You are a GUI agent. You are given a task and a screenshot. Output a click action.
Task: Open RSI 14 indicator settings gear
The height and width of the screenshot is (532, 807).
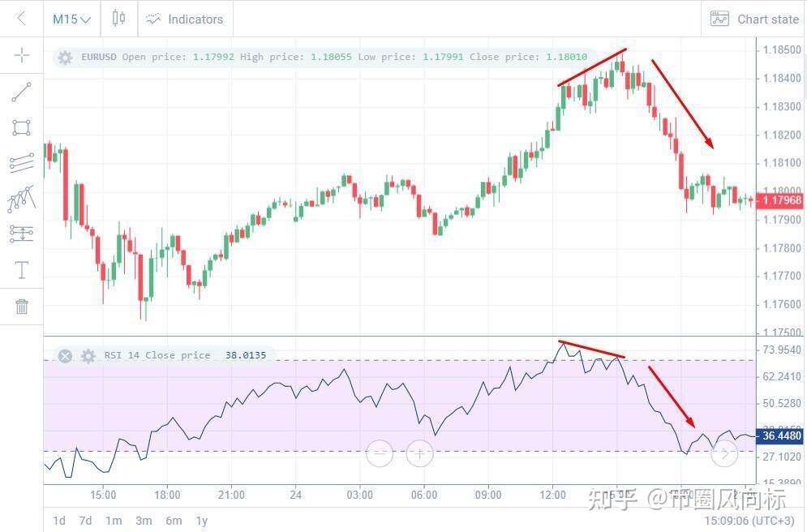pyautogui.click(x=88, y=355)
